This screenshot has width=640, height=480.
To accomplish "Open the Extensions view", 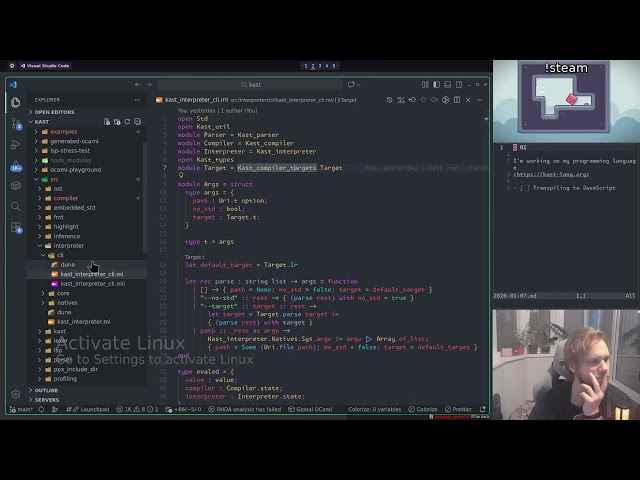I will (16, 227).
